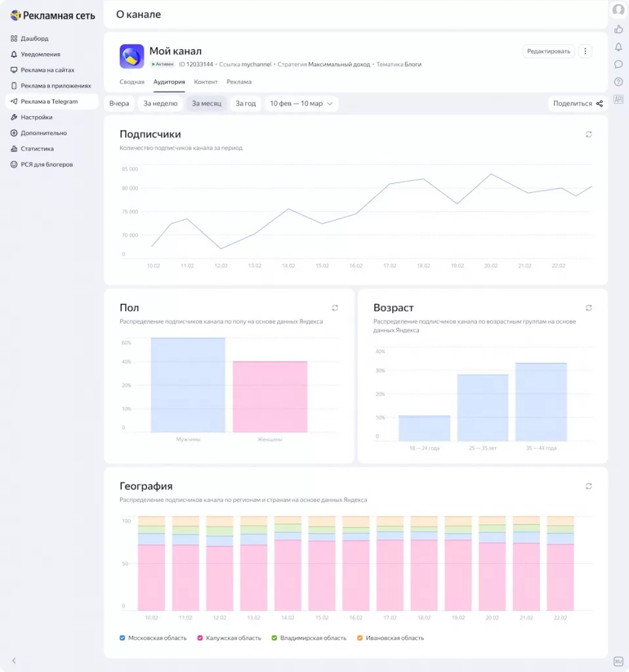This screenshot has width=629, height=672.
Task: Refresh the Подписчики chart
Action: click(x=589, y=134)
